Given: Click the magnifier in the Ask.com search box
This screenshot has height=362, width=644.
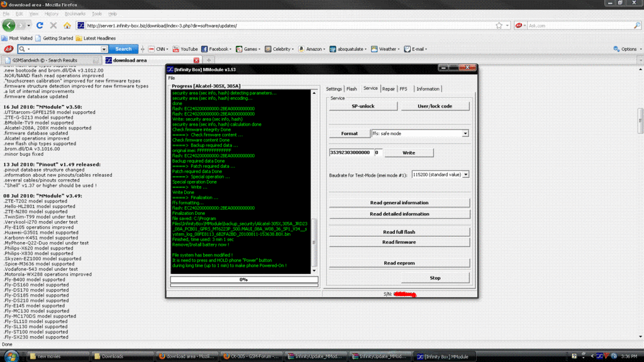Looking at the screenshot, I should point(637,25).
